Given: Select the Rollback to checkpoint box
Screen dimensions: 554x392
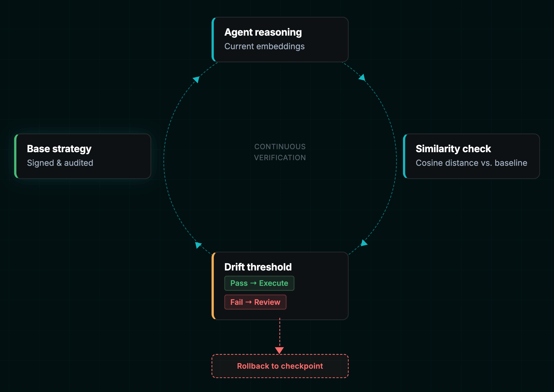Looking at the screenshot, I should tap(280, 366).
